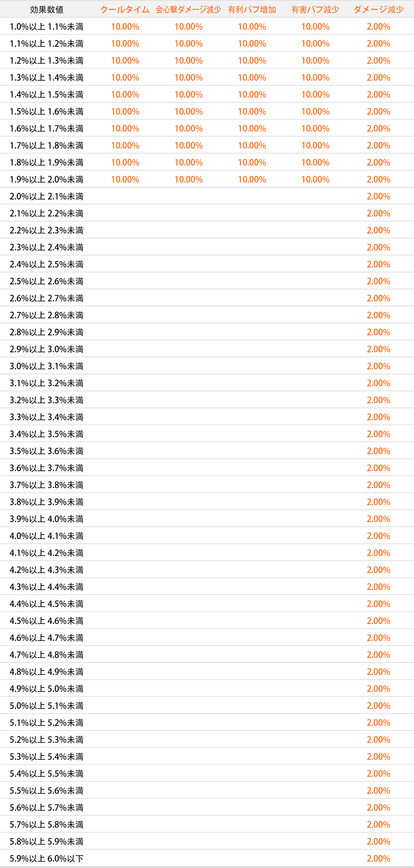Click ダメージ減少 value in 5.0%以上 5.1%未満 row
Screen dimensions: 414x868
[379, 706]
